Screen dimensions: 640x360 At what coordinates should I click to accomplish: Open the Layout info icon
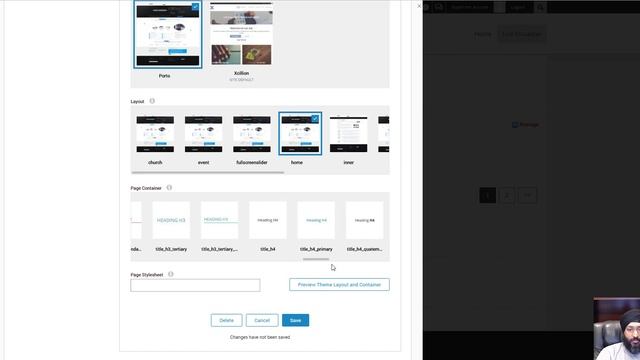pyautogui.click(x=152, y=101)
